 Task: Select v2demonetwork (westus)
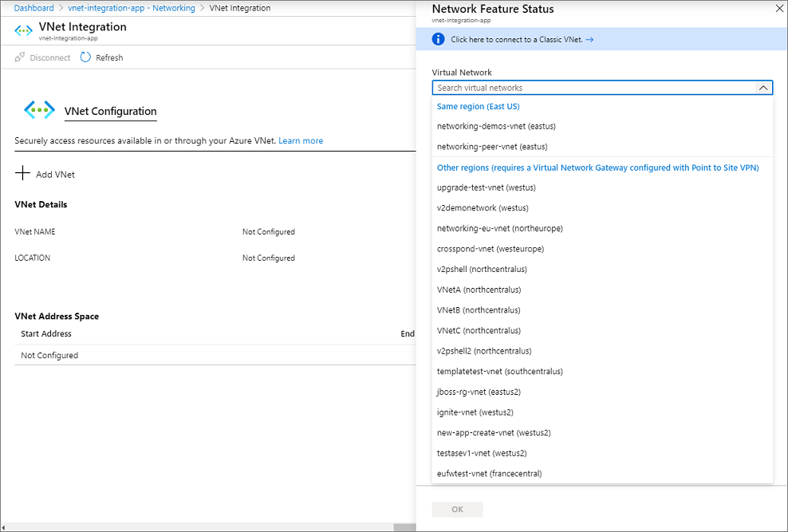click(602, 208)
